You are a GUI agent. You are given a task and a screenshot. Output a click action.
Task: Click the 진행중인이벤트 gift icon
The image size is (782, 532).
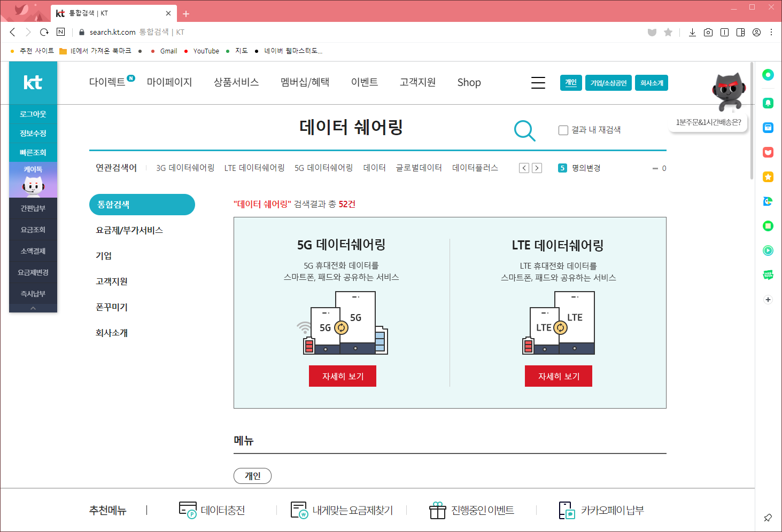[x=438, y=510]
